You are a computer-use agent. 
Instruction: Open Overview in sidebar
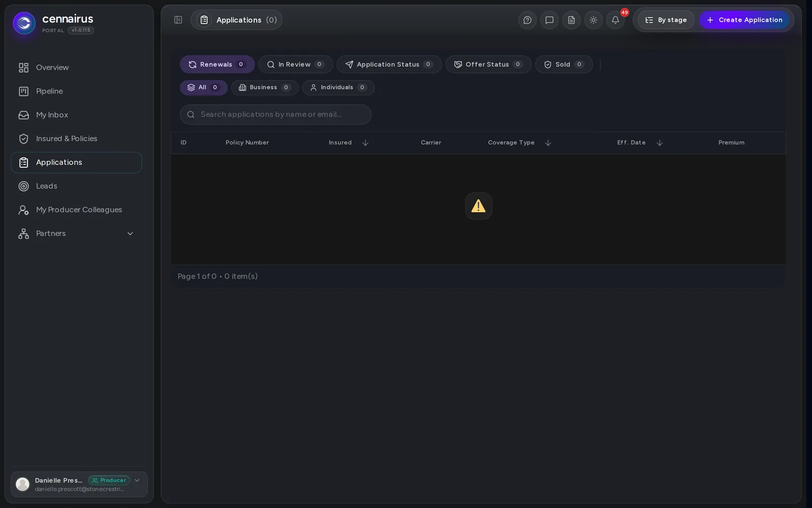point(76,68)
